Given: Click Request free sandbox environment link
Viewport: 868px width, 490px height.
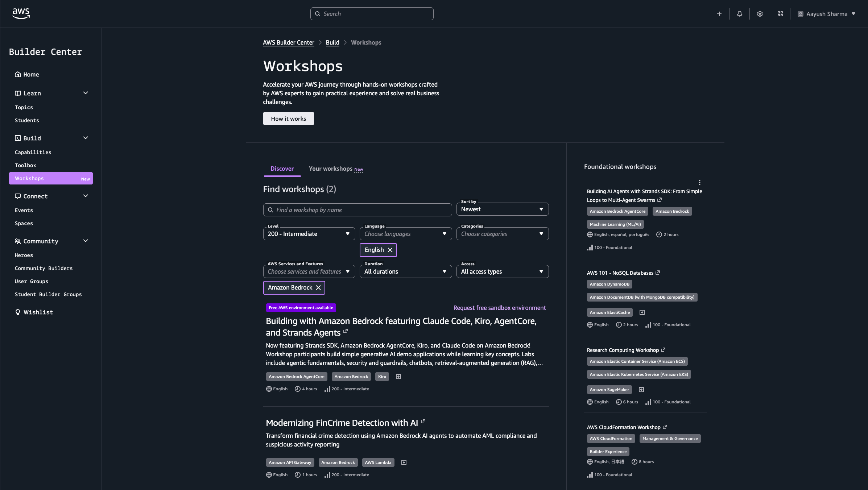Looking at the screenshot, I should click(500, 308).
